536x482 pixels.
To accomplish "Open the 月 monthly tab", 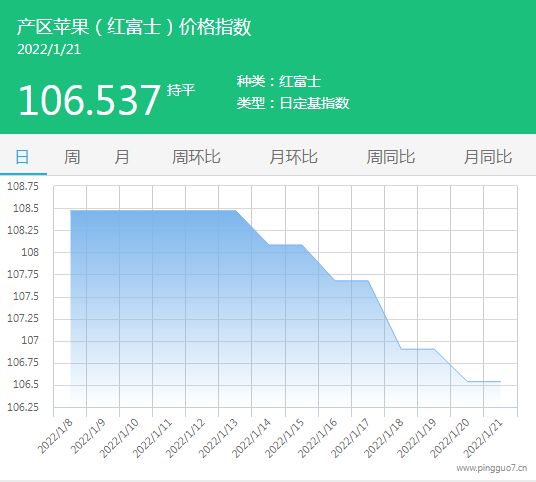I will click(x=122, y=157).
